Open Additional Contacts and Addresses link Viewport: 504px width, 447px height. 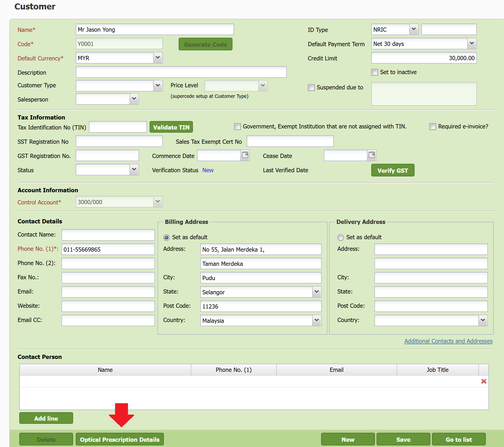[448, 341]
